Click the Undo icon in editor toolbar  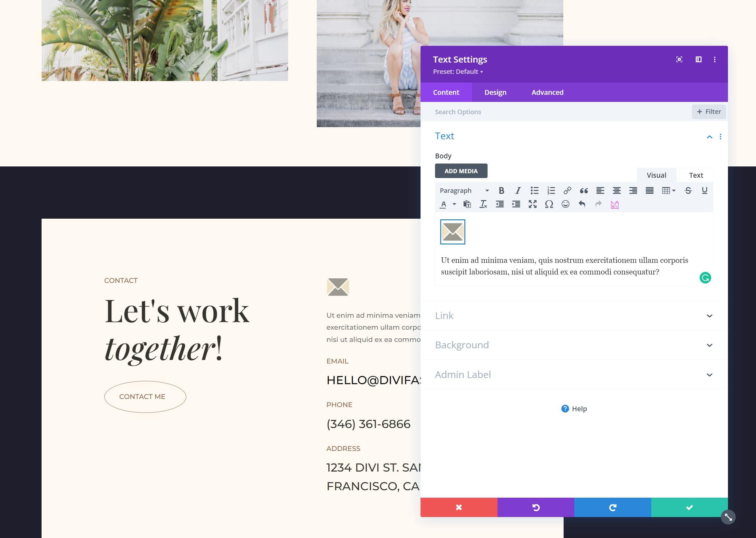[x=582, y=204]
